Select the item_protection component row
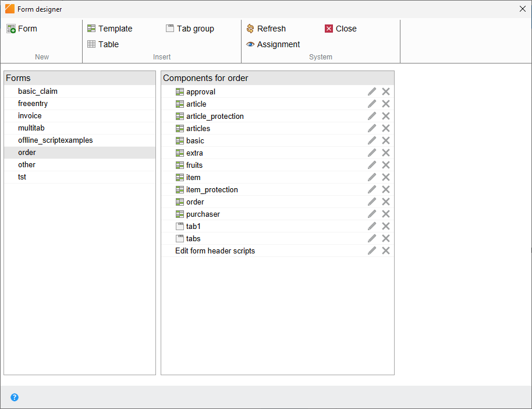532x409 pixels. pos(212,189)
